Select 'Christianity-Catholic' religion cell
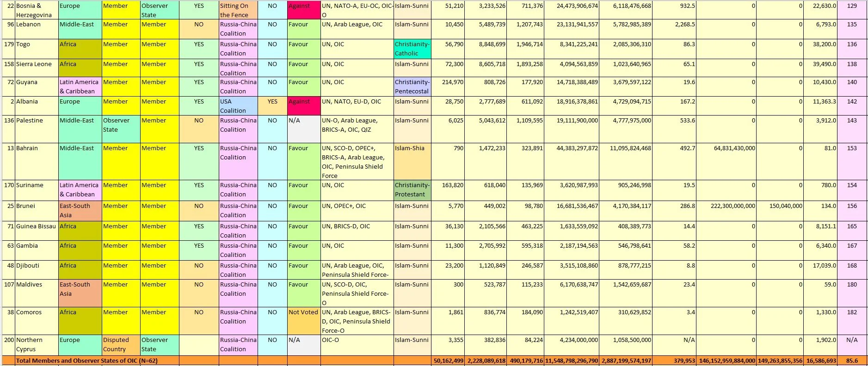 [x=412, y=49]
